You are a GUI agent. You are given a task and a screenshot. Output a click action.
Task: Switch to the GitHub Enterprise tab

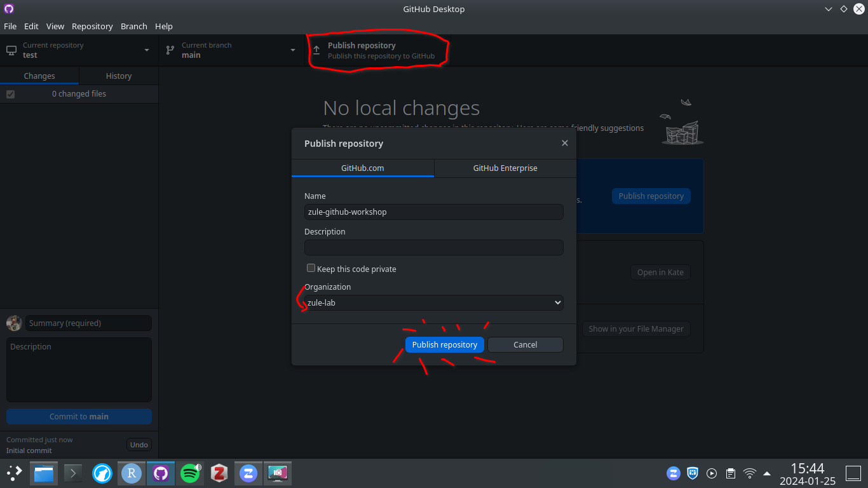pos(505,168)
